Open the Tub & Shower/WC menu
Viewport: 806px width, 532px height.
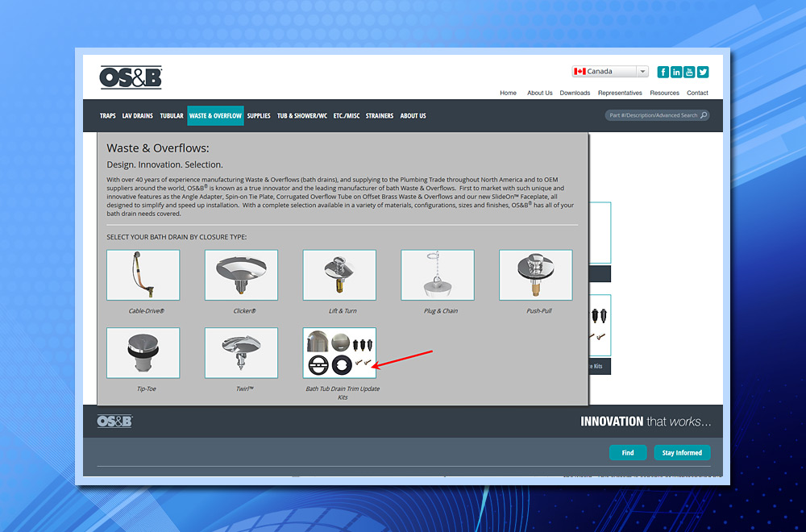tap(301, 115)
